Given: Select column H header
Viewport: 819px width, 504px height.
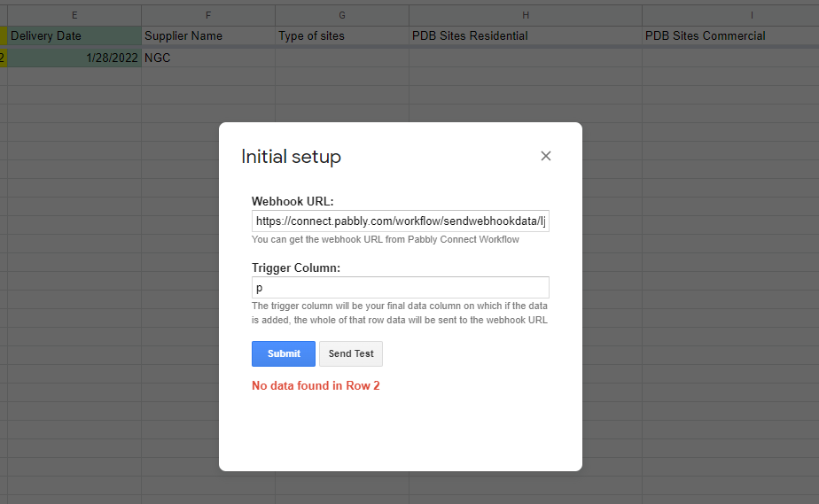Looking at the screenshot, I should pyautogui.click(x=526, y=15).
